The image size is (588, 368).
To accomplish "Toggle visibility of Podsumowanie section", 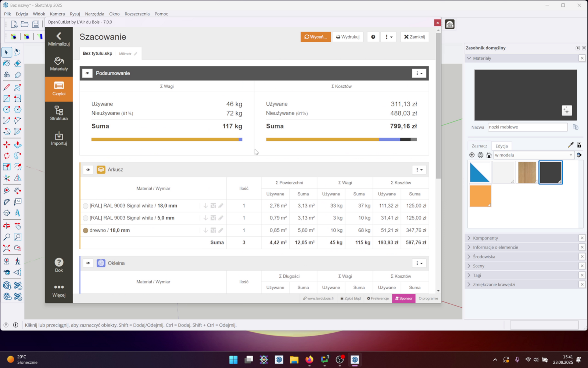I will pyautogui.click(x=87, y=73).
